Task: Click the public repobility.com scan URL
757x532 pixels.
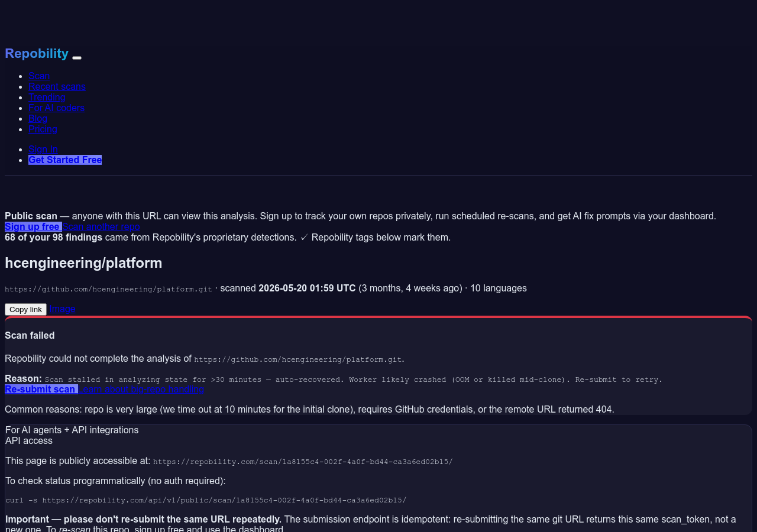Action: point(303,462)
